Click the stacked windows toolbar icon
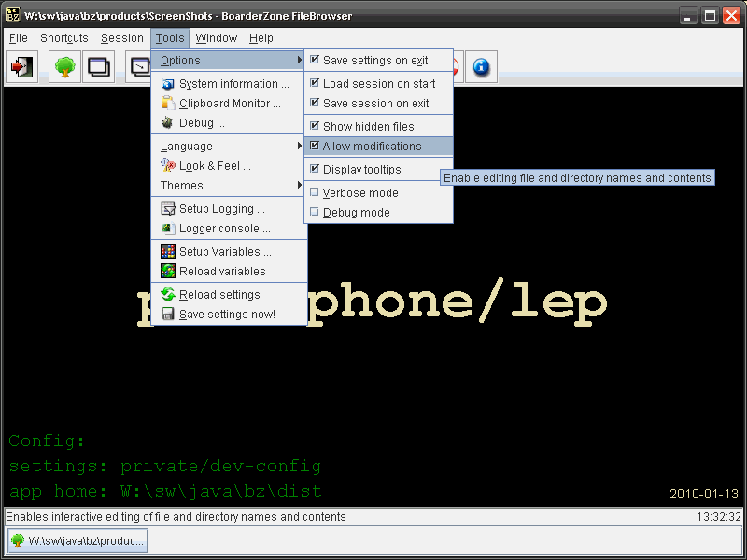This screenshot has width=747, height=560. pyautogui.click(x=99, y=67)
